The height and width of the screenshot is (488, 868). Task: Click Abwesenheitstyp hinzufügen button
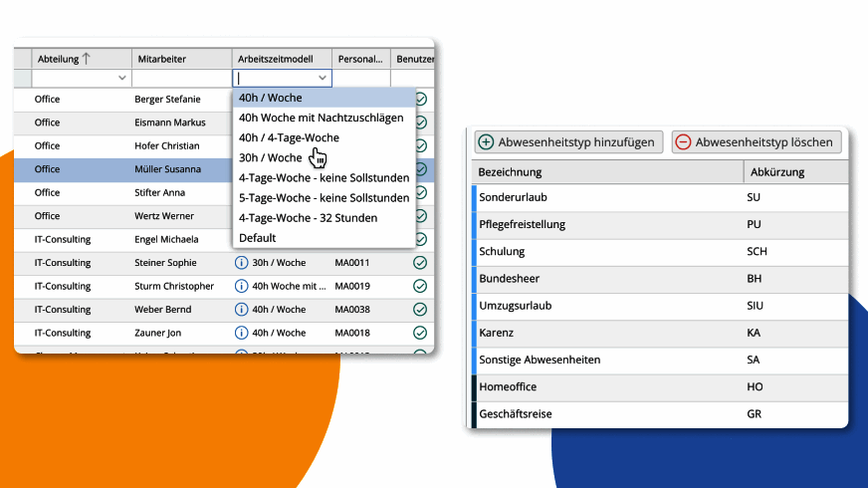[x=568, y=141]
